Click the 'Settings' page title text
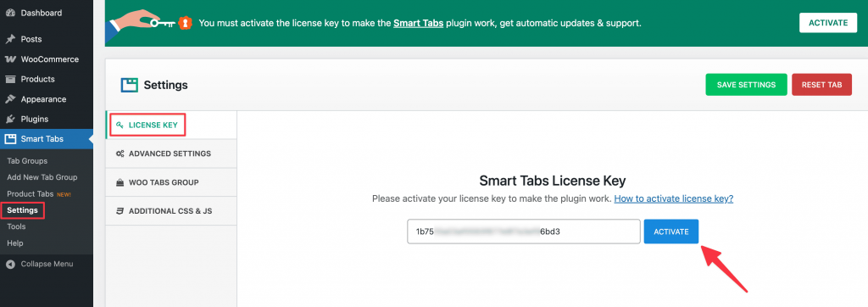 click(165, 86)
